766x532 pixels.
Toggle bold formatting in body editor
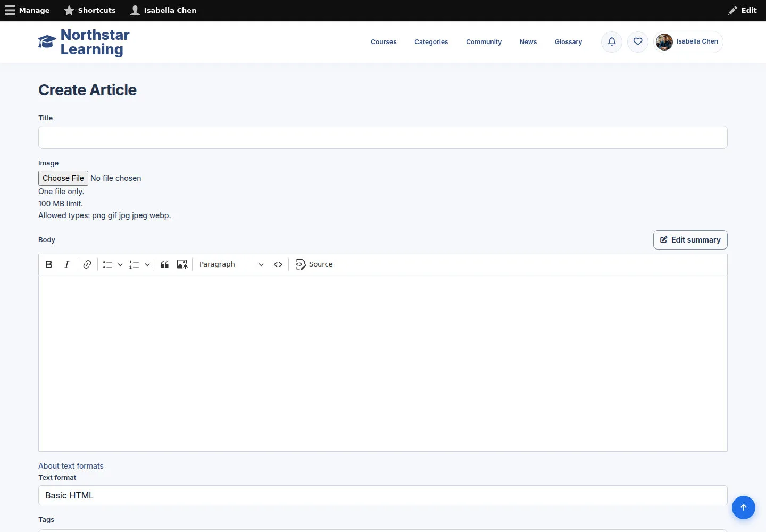pos(49,264)
